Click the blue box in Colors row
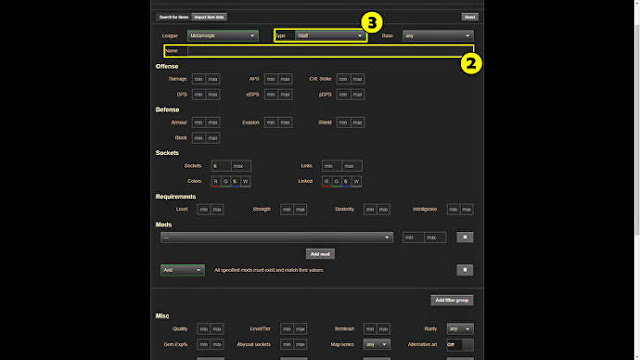Viewport: 640px width, 360px height. coord(236,182)
